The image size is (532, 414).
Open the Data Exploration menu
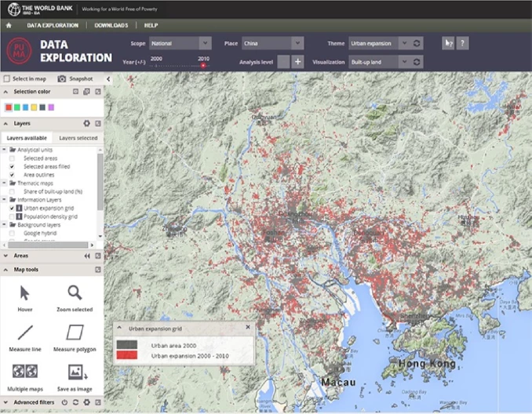[53, 25]
